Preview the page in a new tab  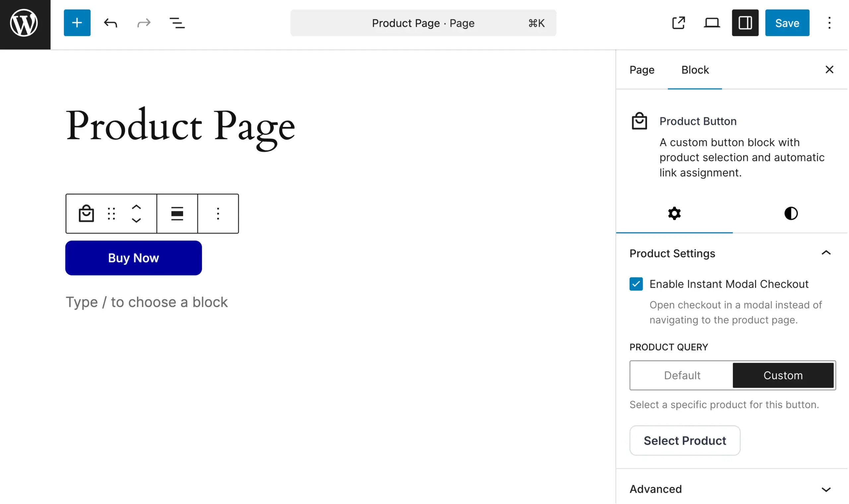click(678, 23)
